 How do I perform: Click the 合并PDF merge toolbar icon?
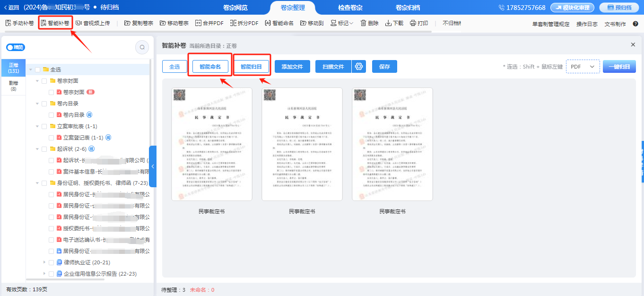coord(199,23)
